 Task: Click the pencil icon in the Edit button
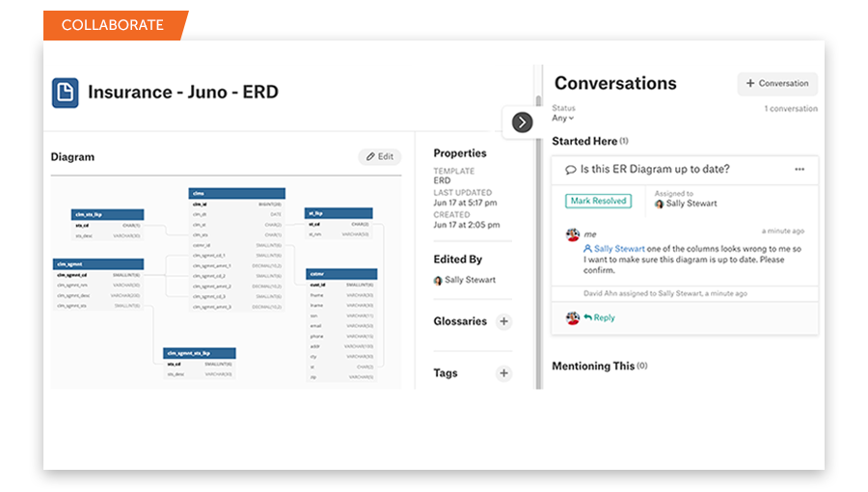point(370,156)
